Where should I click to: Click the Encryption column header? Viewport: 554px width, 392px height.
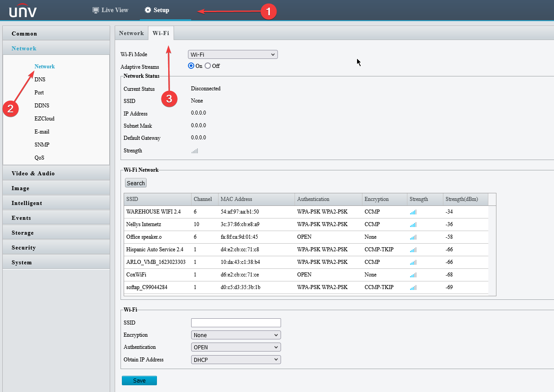pyautogui.click(x=385, y=199)
